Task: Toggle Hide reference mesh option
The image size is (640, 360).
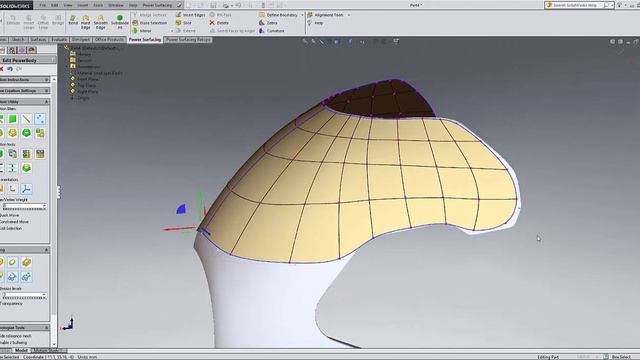Action: (x=16, y=336)
